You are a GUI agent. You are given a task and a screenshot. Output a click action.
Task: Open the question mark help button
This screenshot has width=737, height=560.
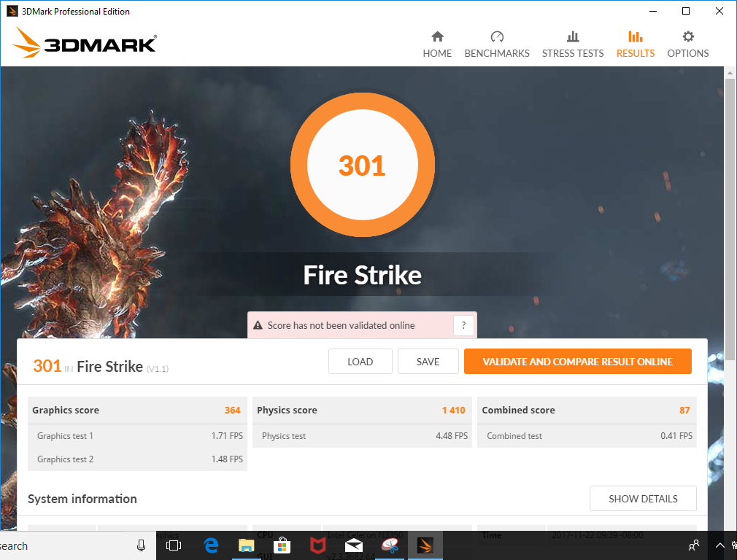463,325
